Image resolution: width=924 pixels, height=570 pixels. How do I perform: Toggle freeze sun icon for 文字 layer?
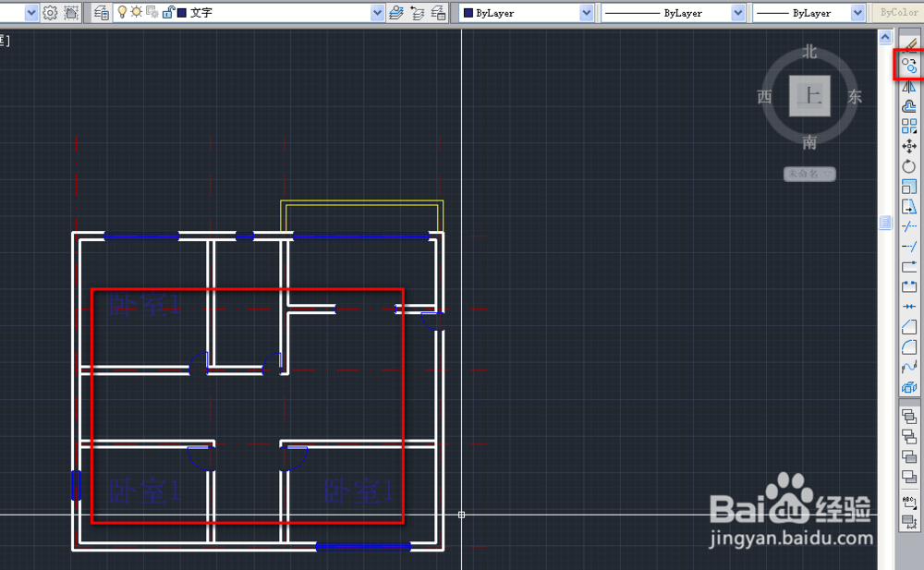coord(136,12)
